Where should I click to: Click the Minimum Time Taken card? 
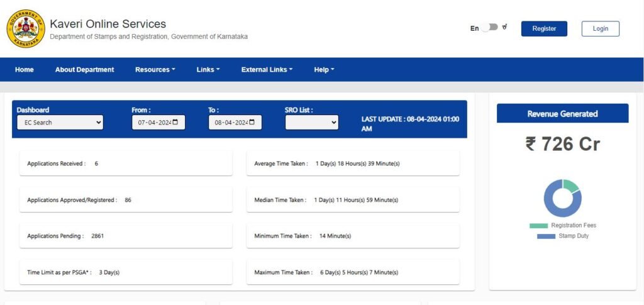pos(353,236)
